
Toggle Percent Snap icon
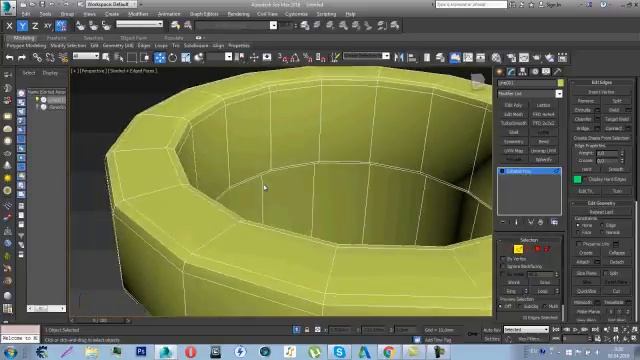coord(308,58)
